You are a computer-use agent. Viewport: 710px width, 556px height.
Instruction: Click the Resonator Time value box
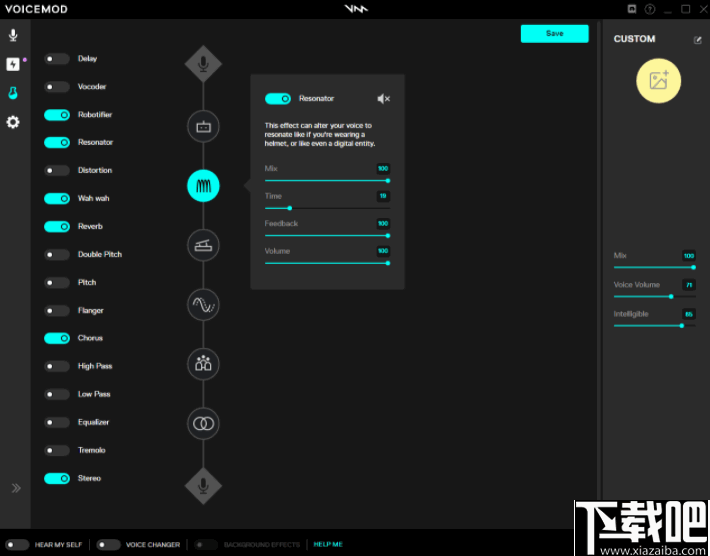(x=383, y=196)
